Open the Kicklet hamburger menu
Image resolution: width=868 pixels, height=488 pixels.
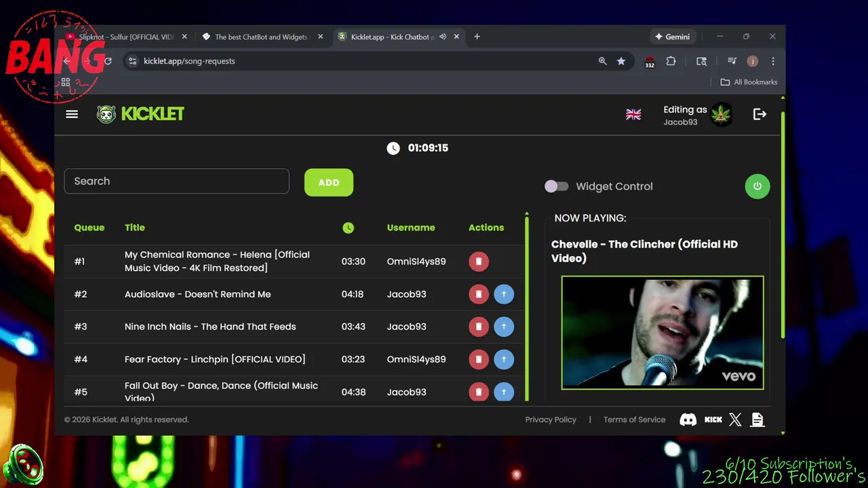pyautogui.click(x=72, y=114)
